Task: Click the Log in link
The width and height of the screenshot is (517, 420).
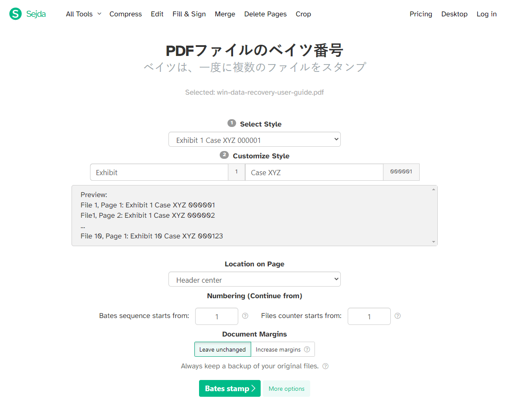Action: 486,14
